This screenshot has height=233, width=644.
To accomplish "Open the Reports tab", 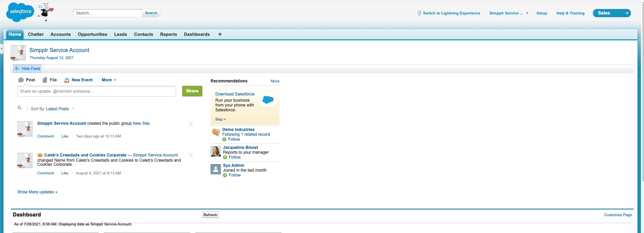I will pyautogui.click(x=168, y=34).
